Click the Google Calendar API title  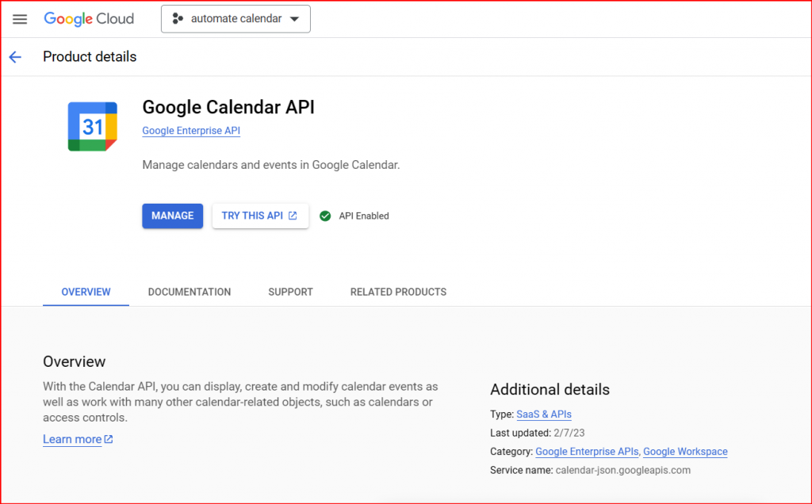(228, 107)
